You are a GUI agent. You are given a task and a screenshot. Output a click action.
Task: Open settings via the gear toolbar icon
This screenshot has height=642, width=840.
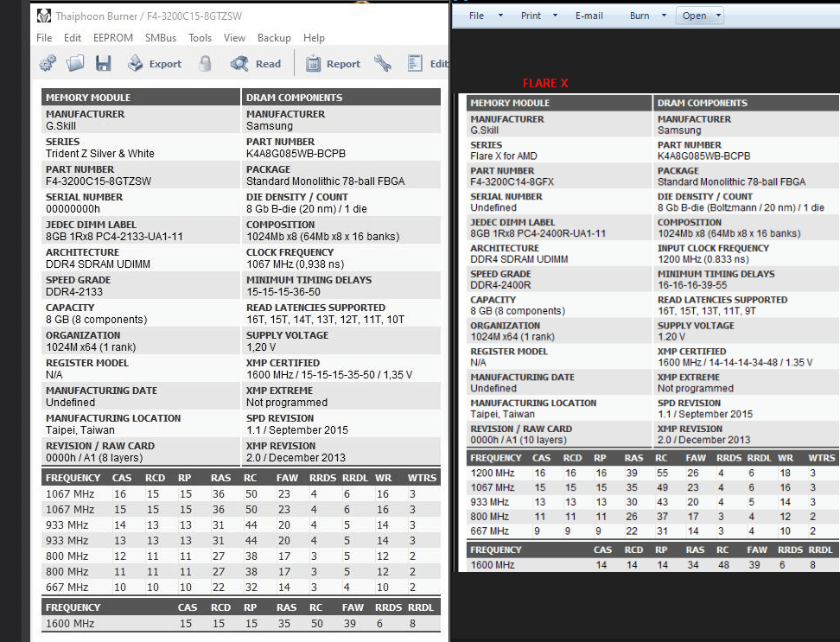48,63
